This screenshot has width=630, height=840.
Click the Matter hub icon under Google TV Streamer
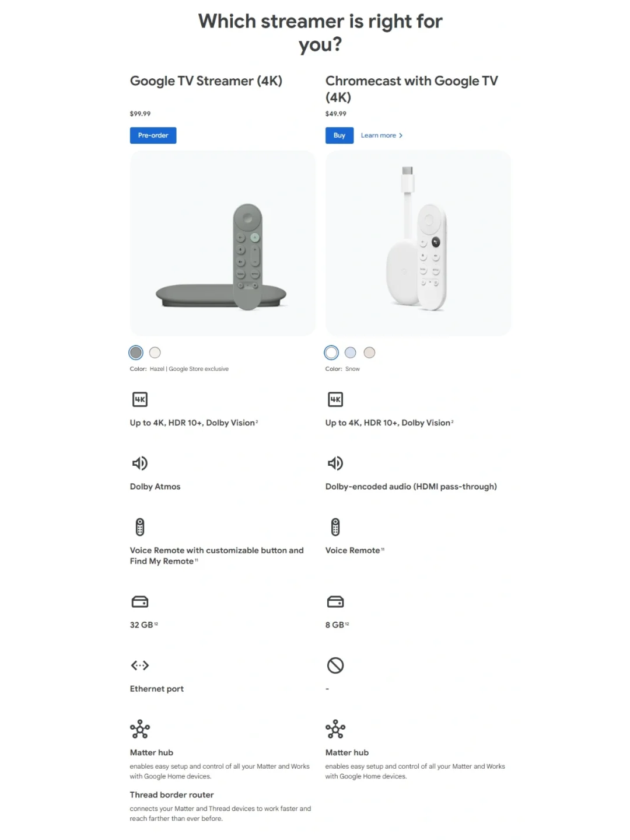pos(140,729)
